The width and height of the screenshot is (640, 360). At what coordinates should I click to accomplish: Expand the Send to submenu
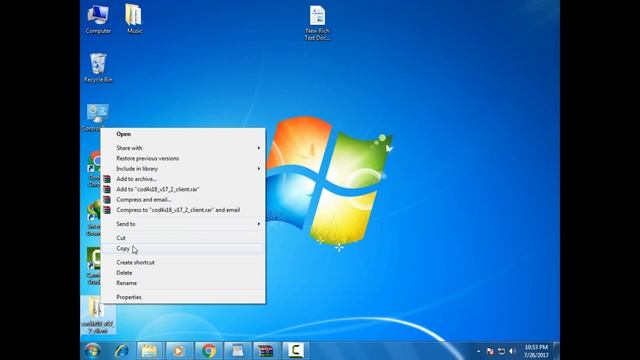183,224
